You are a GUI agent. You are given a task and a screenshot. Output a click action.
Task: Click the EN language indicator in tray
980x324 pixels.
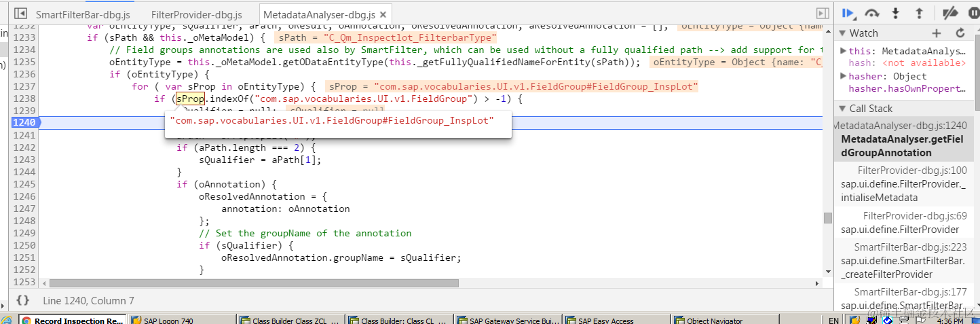click(833, 320)
